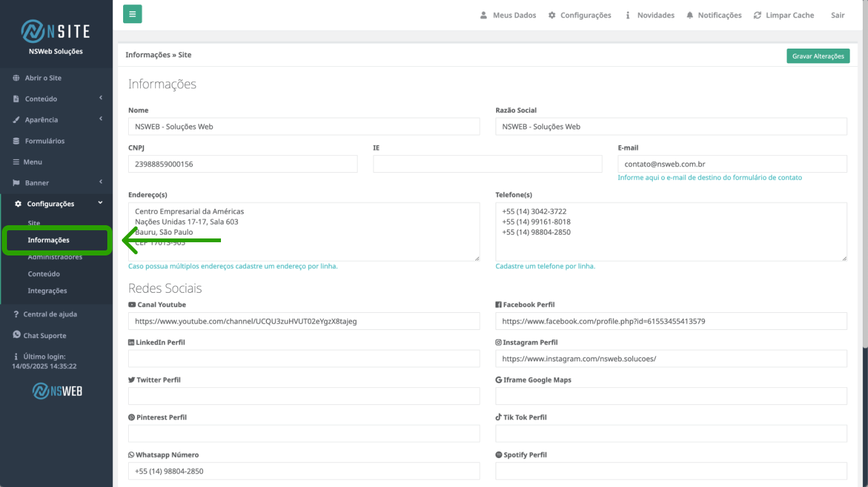Open Notificações in top bar
Viewport: 868px width, 487px height.
coord(720,15)
